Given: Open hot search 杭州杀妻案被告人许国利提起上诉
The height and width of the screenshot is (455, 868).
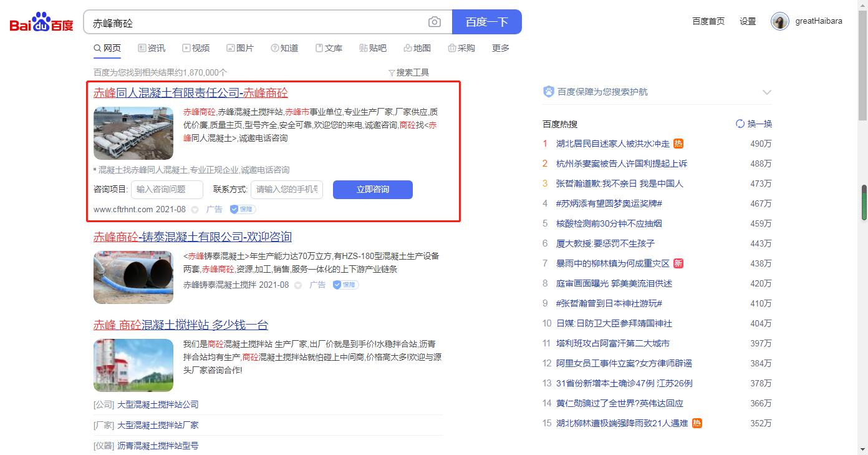Looking at the screenshot, I should click(x=622, y=164).
